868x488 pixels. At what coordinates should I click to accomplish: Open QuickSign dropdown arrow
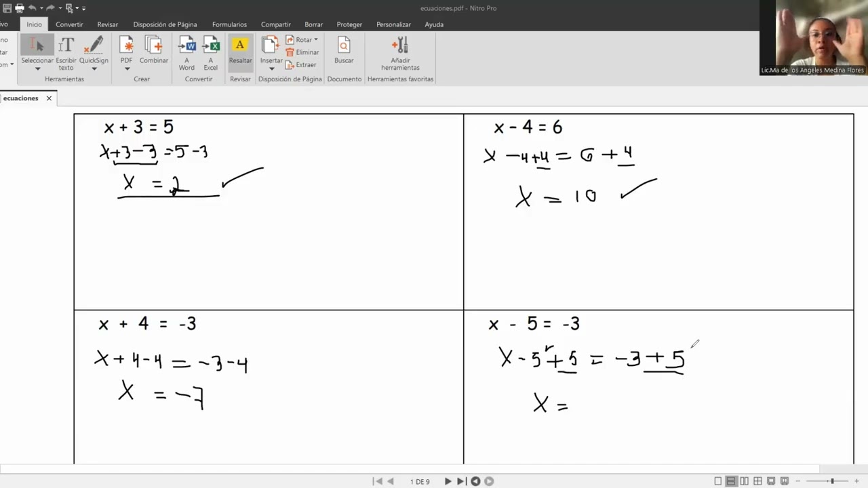[x=94, y=68]
